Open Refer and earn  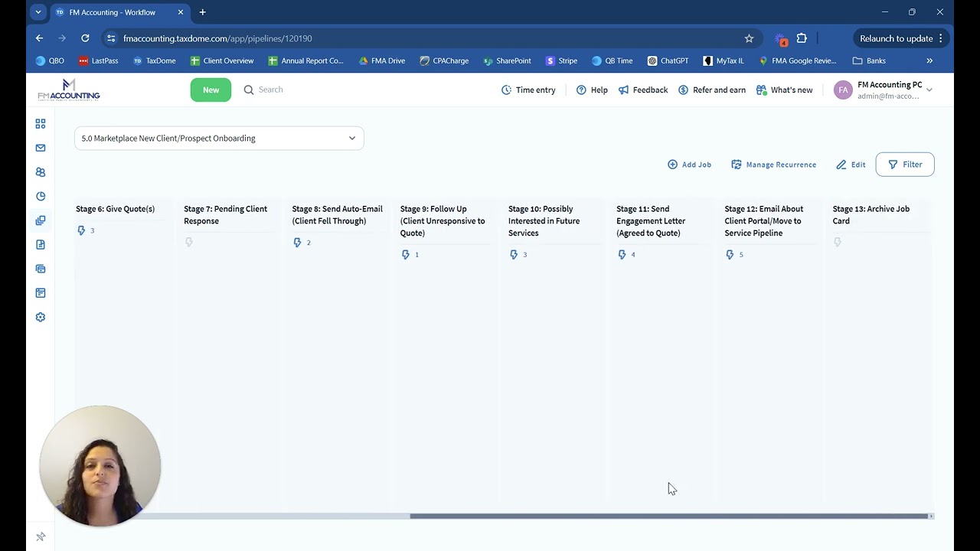click(x=712, y=90)
